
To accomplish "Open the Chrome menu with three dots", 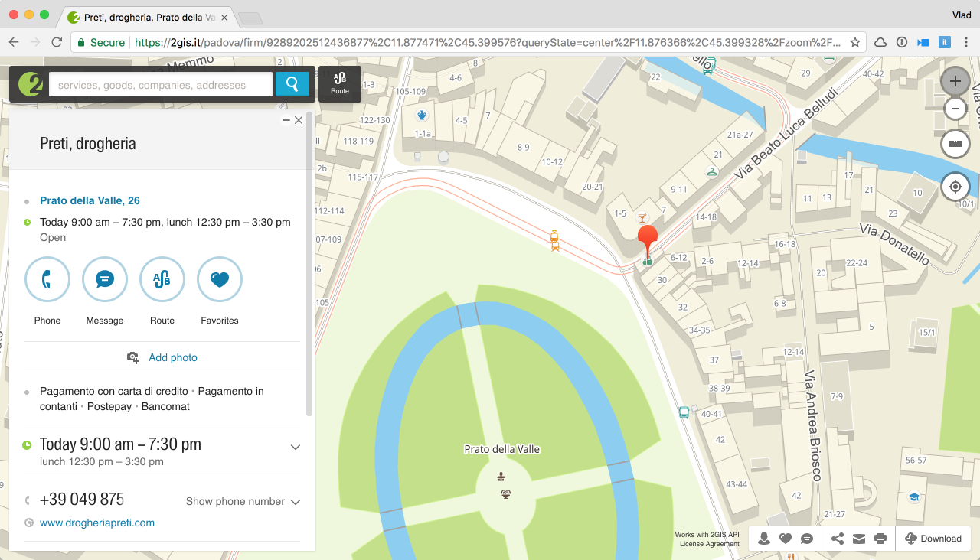I will coord(966,42).
